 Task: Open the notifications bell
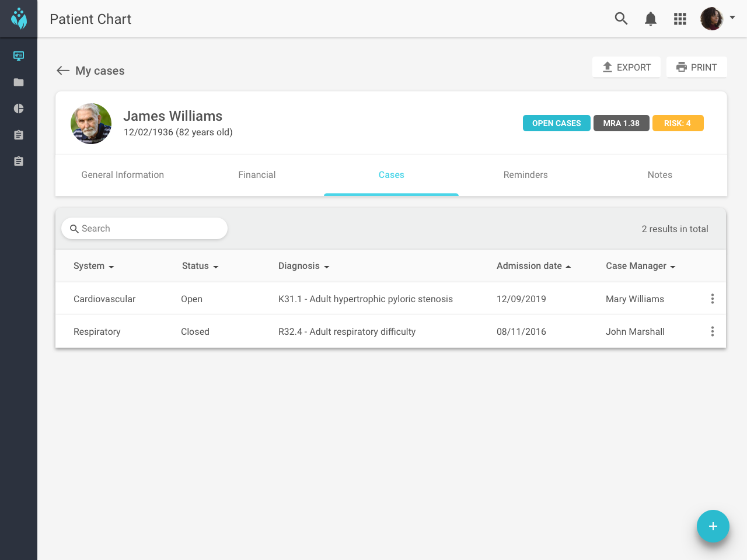point(650,19)
